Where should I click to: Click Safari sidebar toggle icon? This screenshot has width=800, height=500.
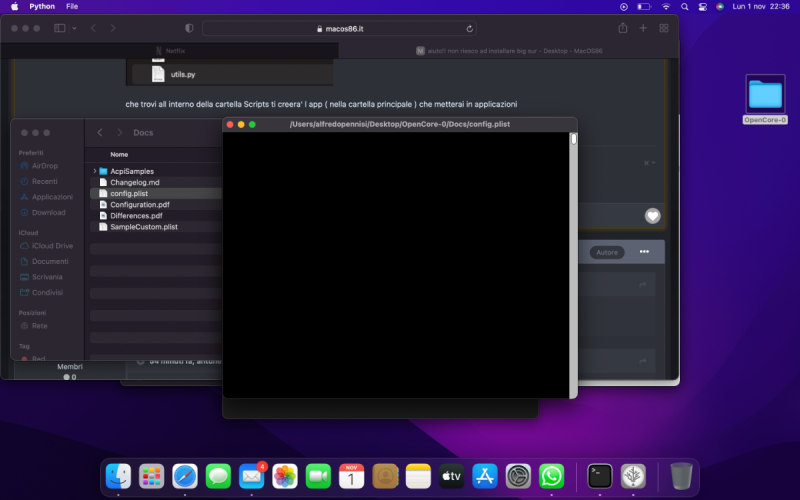60,28
